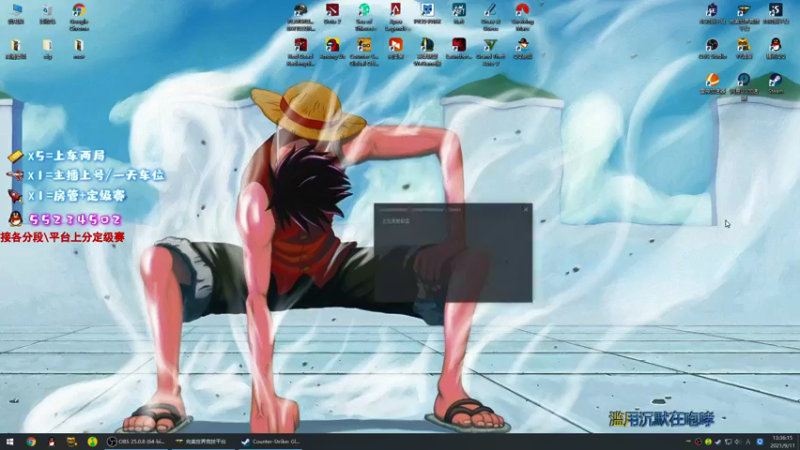Switch to Perfect World platform taskbar window
This screenshot has height=450, width=800.
point(204,442)
